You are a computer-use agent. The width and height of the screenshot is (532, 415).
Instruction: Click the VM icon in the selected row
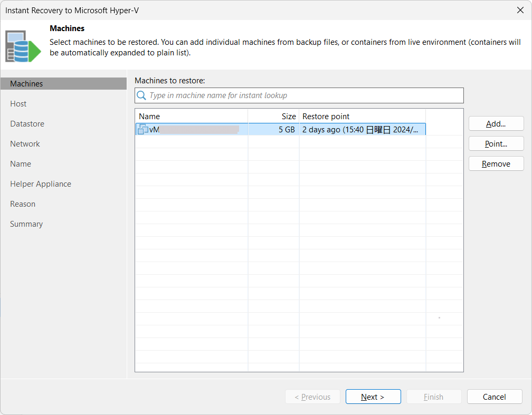click(x=143, y=130)
